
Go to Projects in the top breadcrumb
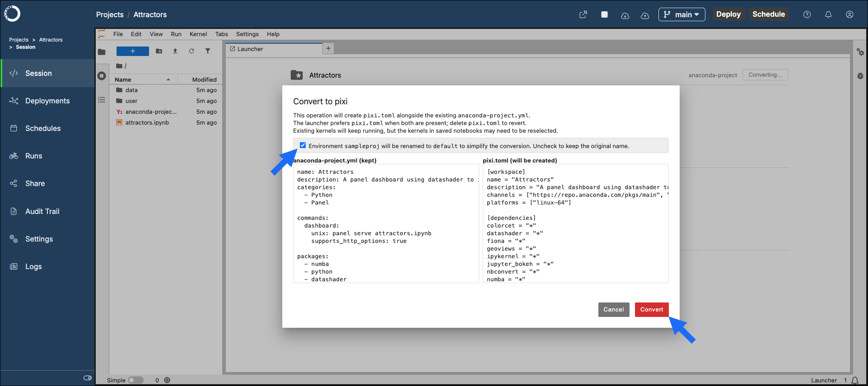[110, 14]
